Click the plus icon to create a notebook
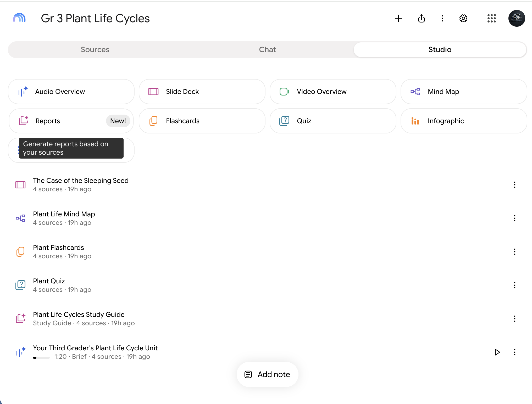This screenshot has width=532, height=404. point(398,18)
